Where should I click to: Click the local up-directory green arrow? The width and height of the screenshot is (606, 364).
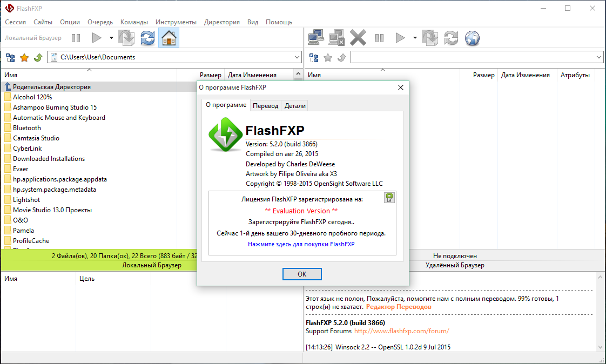pos(38,58)
